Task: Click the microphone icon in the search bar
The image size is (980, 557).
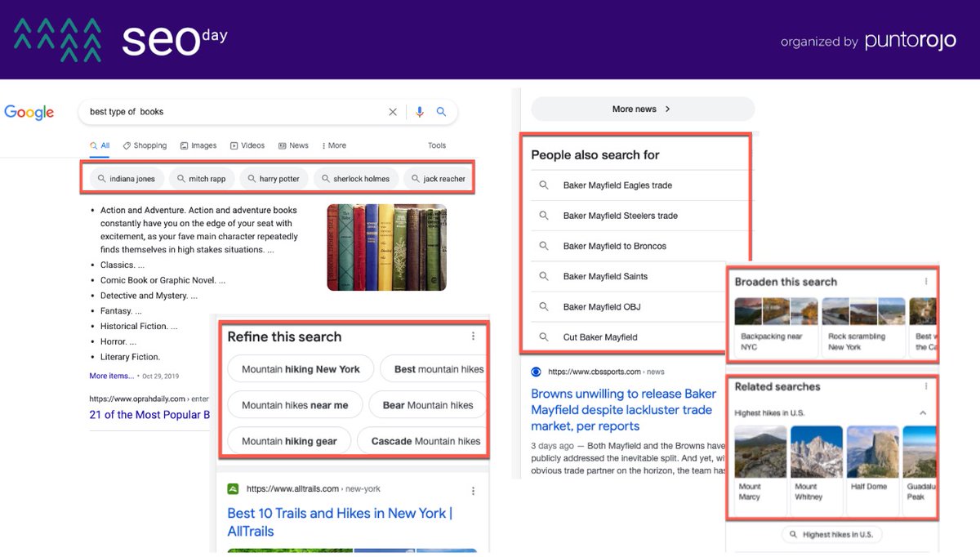Action: 420,112
